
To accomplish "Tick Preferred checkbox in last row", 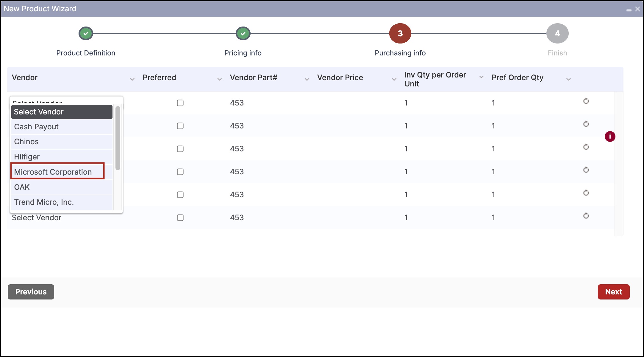I will point(180,218).
